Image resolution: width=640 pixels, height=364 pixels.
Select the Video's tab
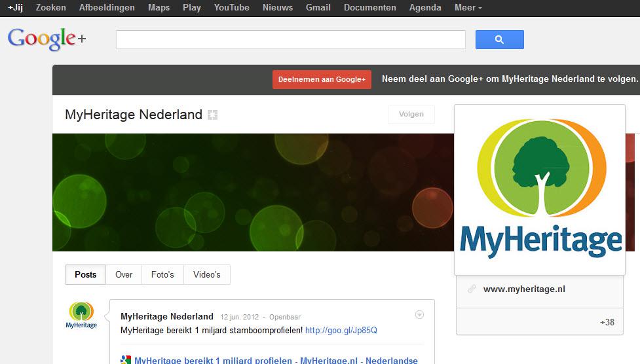pyautogui.click(x=206, y=275)
